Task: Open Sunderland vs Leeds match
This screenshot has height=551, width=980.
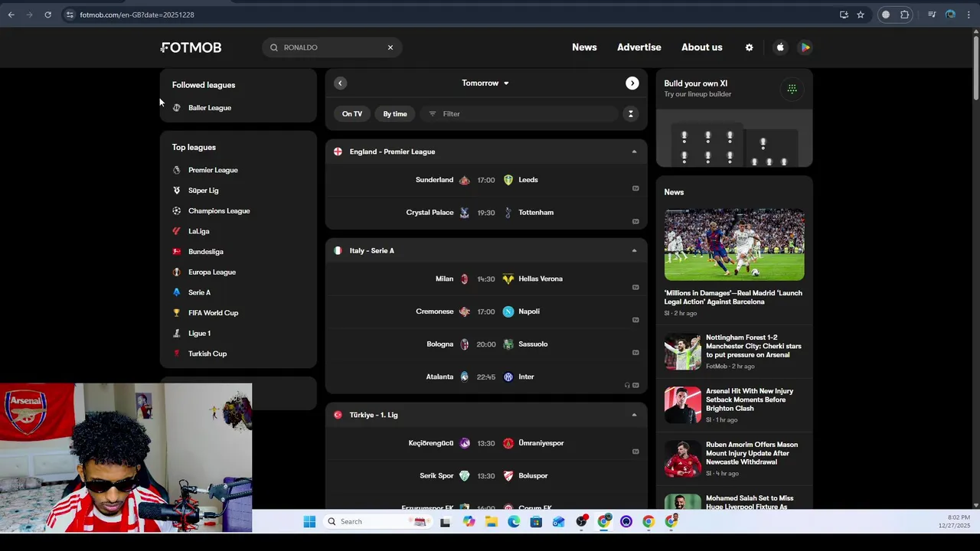Action: click(x=486, y=180)
